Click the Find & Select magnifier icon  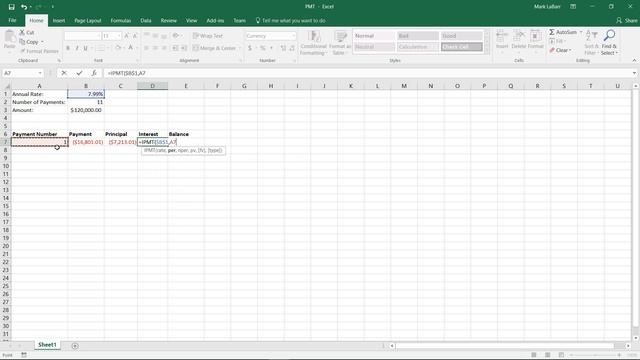(609, 36)
